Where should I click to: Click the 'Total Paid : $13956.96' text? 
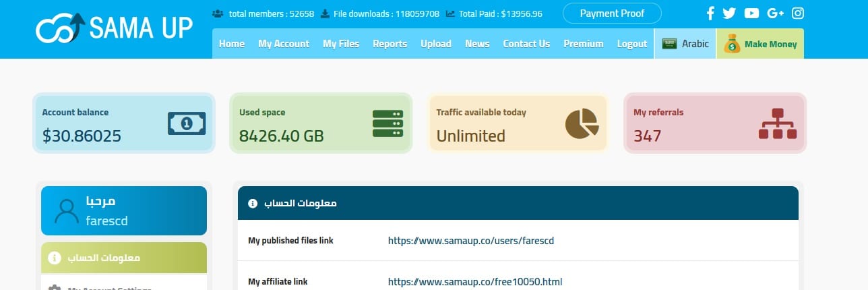501,13
